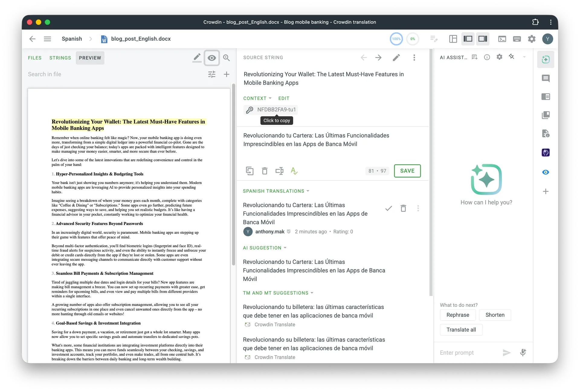Click the clear translation trash icon

(x=265, y=171)
